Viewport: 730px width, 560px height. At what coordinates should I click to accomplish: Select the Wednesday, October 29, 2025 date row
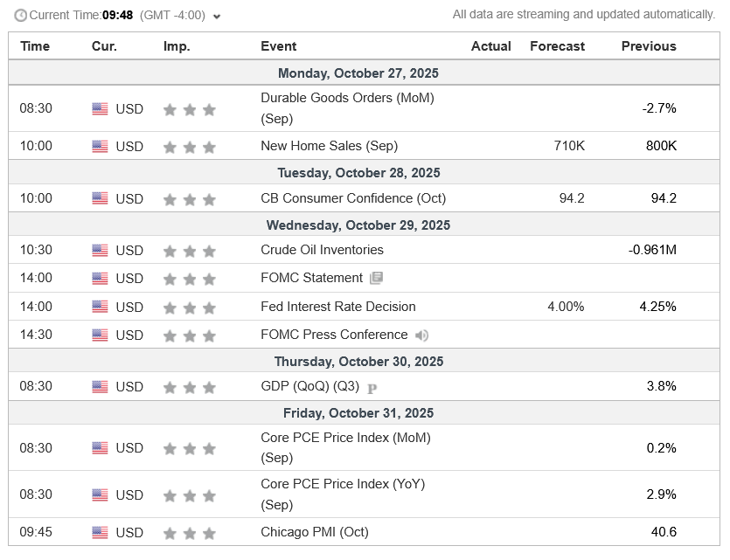[364, 225]
